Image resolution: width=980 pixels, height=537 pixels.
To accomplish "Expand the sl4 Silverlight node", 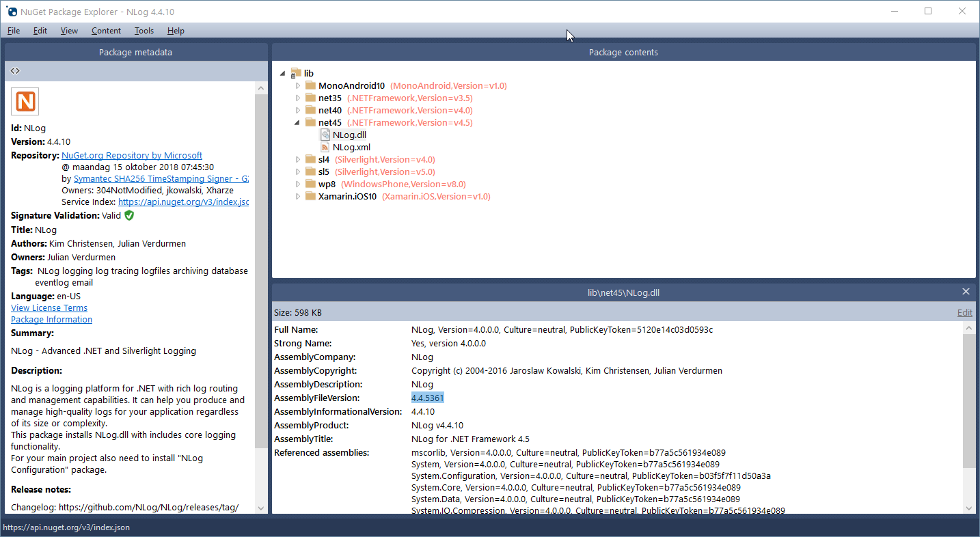I will coord(297,159).
